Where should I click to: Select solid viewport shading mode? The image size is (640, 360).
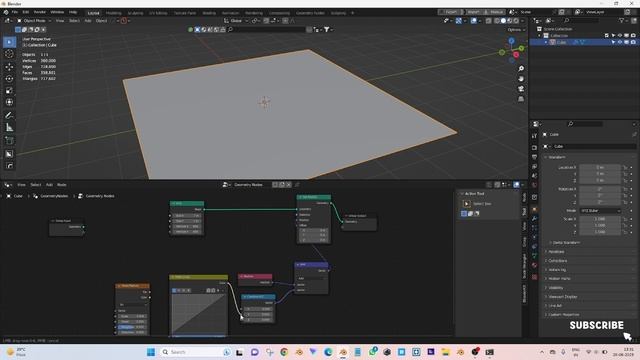503,21
